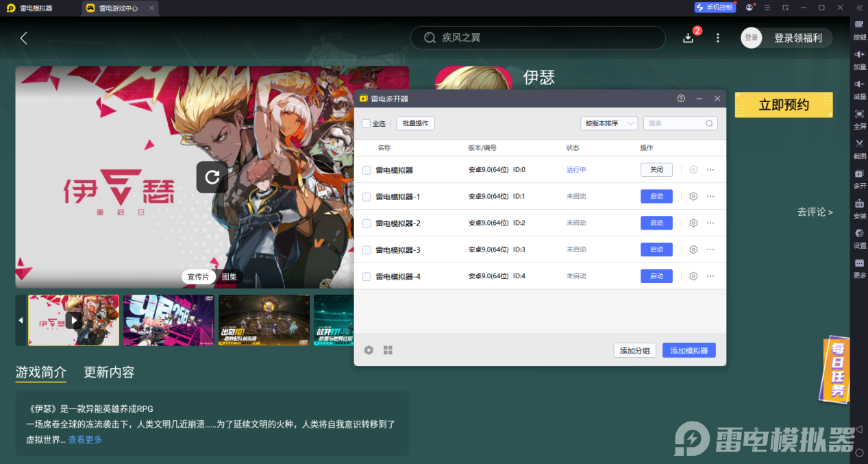This screenshot has width=868, height=464.
Task: Open multi-instance settings hexagon at bottom
Action: coord(369,350)
